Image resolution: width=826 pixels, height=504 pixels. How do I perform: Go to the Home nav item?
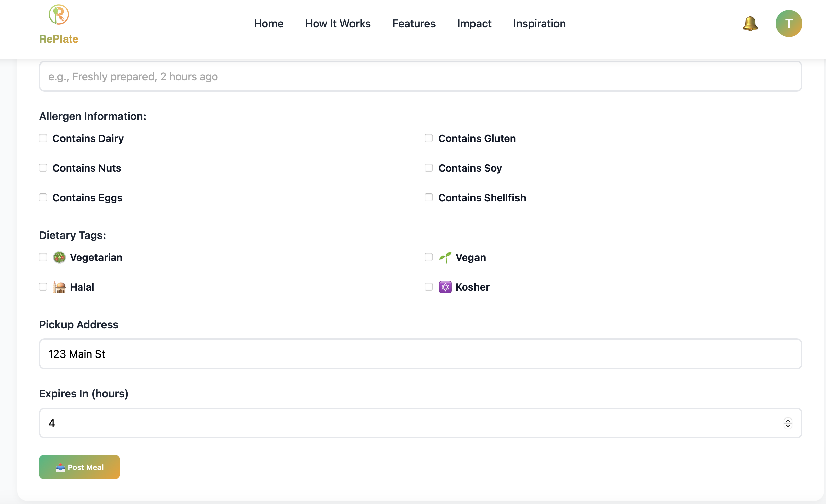pos(269,24)
